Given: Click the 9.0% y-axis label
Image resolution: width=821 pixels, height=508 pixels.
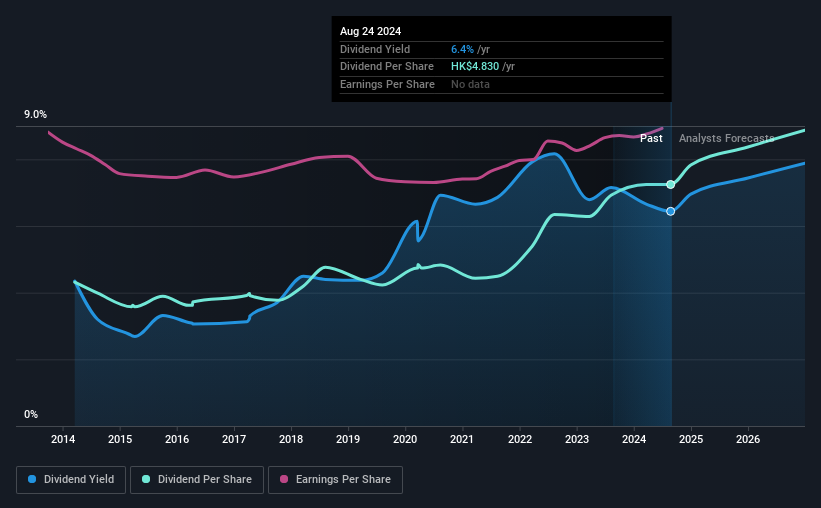Looking at the screenshot, I should (x=35, y=114).
